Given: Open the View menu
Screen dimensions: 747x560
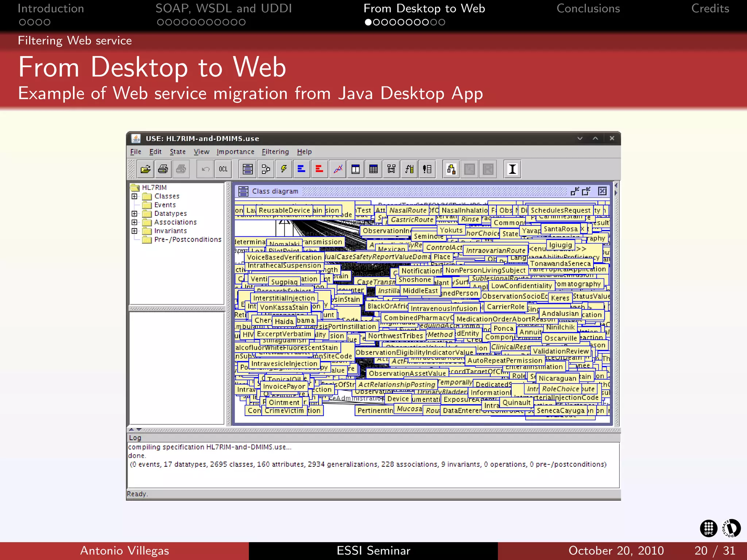Looking at the screenshot, I should [x=202, y=152].
